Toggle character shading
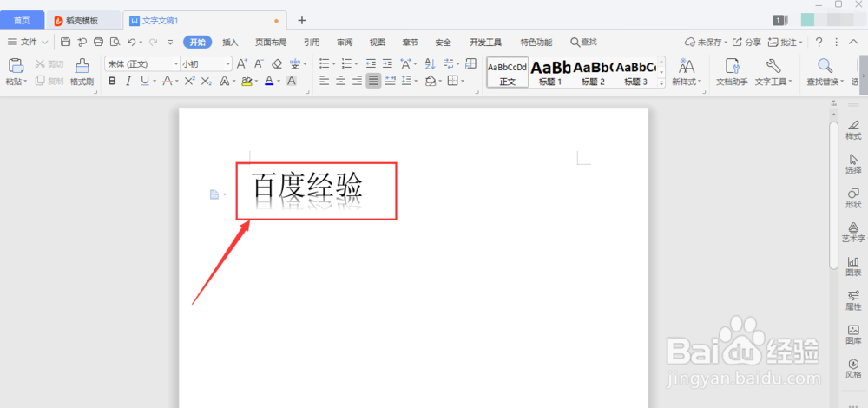868x408 pixels. tap(292, 81)
